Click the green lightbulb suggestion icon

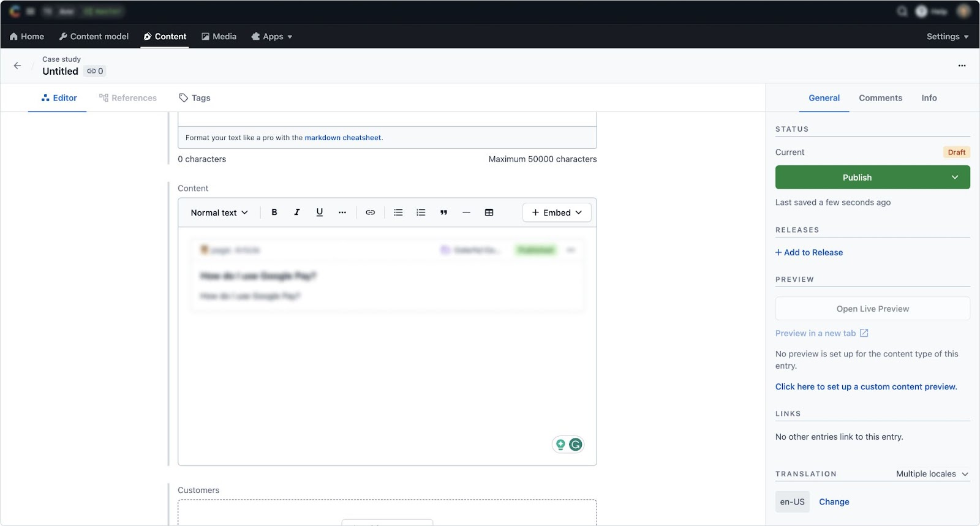(560, 445)
